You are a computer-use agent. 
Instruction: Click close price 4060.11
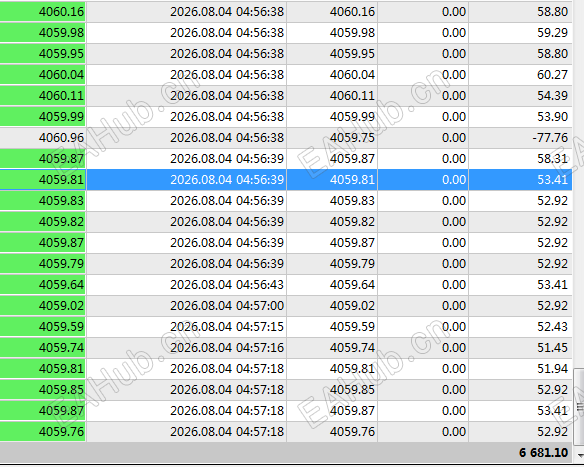352,96
